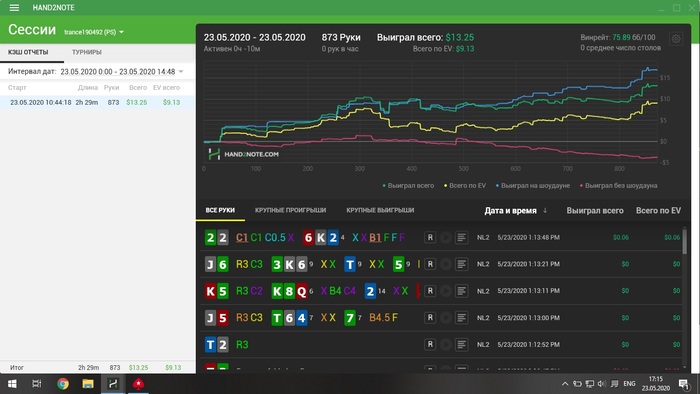Sort sessions by EV всего column
Image resolution: width=700 pixels, height=394 pixels.
tap(166, 87)
